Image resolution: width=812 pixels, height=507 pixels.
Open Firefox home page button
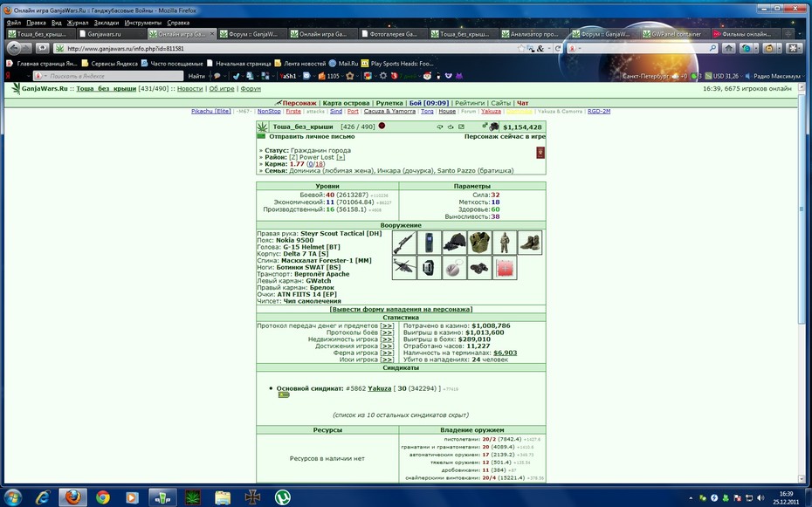(729, 48)
